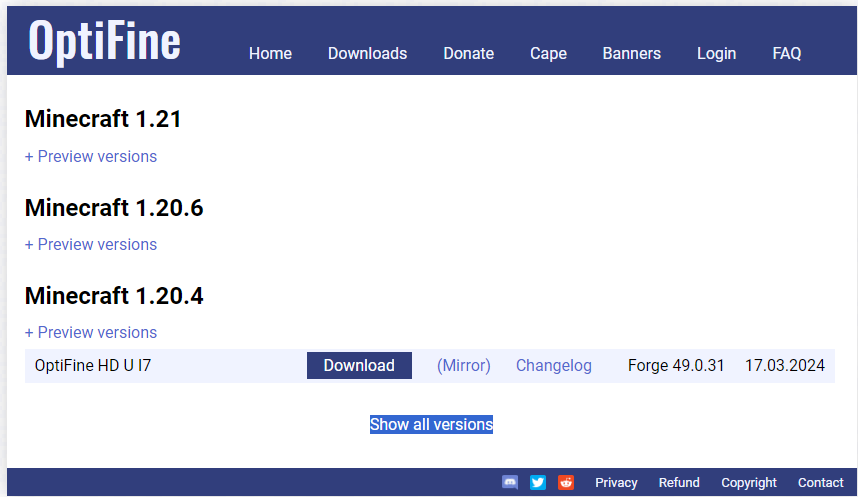Go to the Home menu item
The image size is (858, 497).
[270, 54]
